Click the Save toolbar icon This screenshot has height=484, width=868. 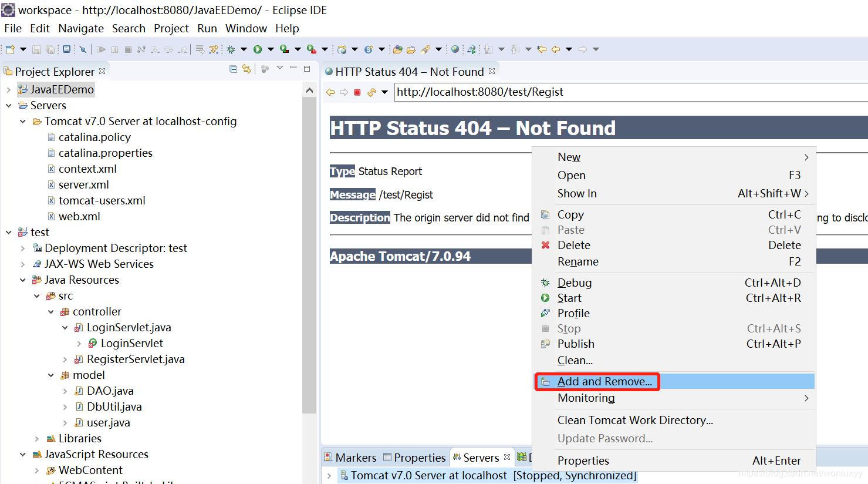coord(36,49)
